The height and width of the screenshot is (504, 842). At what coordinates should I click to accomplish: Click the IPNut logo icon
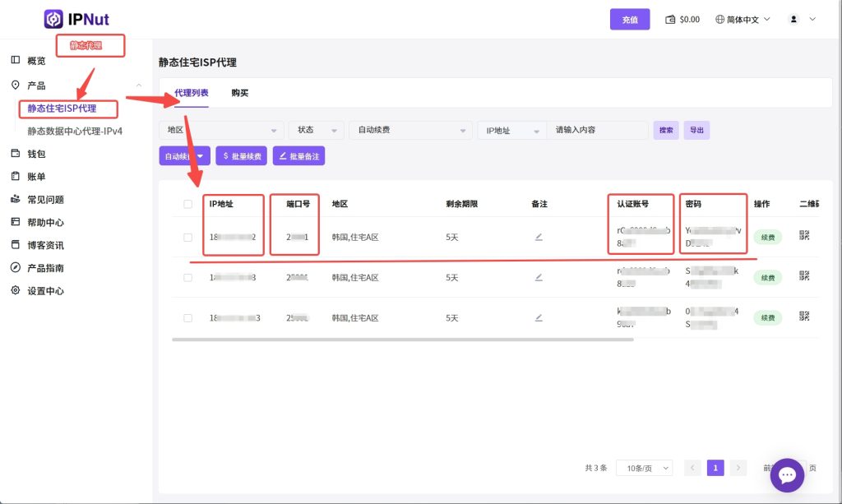tap(53, 19)
